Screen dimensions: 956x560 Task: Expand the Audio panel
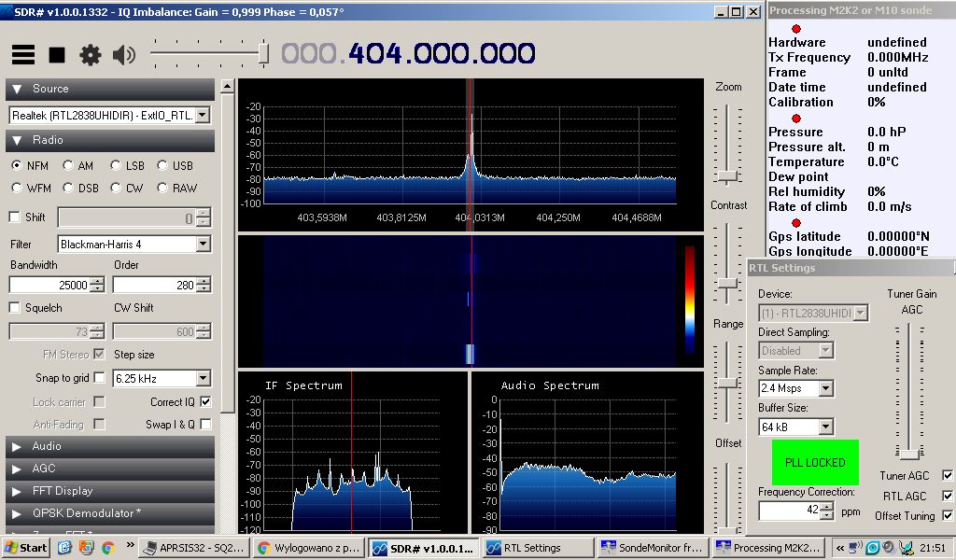(x=110, y=446)
